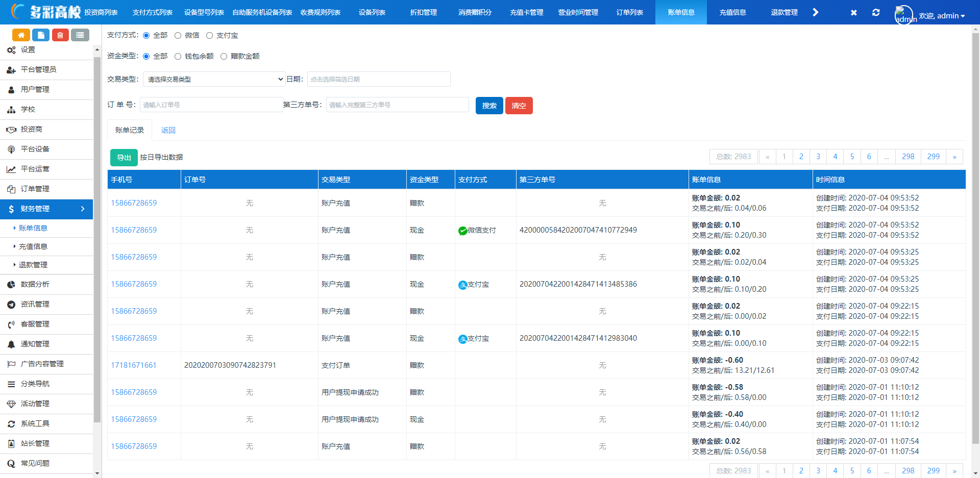Click the green 导出 button
Viewport: 980px width, 478px height.
click(x=124, y=158)
